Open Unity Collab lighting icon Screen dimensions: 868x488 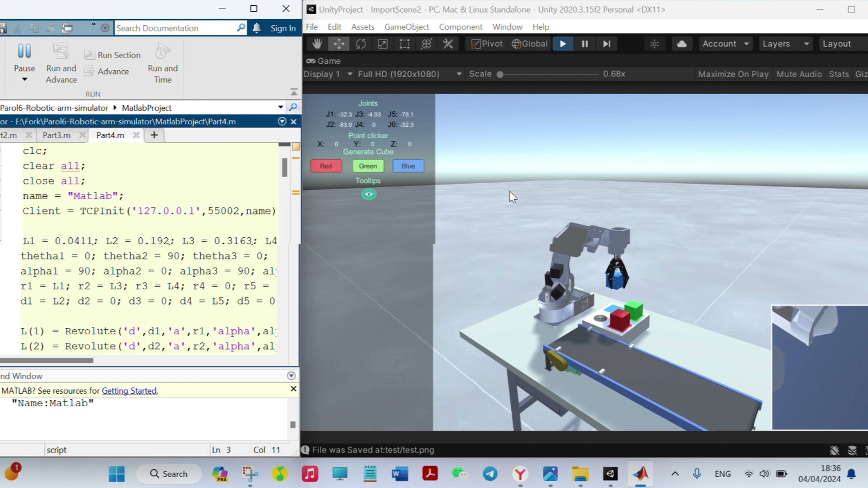click(x=654, y=44)
